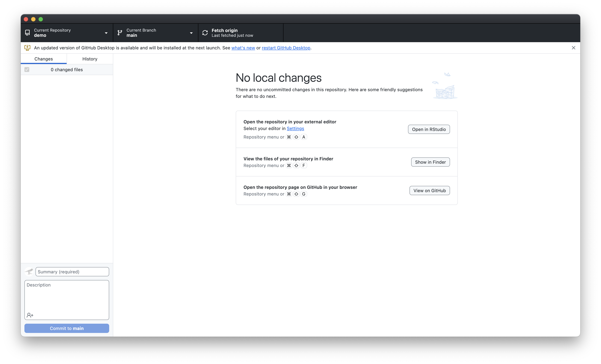Image resolution: width=601 pixels, height=364 pixels.
Task: Switch to the History tab
Action: [90, 59]
